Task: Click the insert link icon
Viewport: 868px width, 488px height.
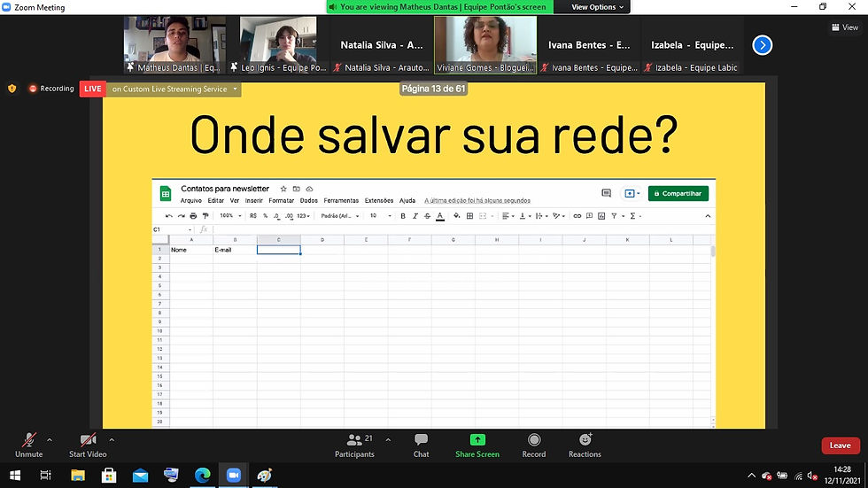Action: click(577, 216)
